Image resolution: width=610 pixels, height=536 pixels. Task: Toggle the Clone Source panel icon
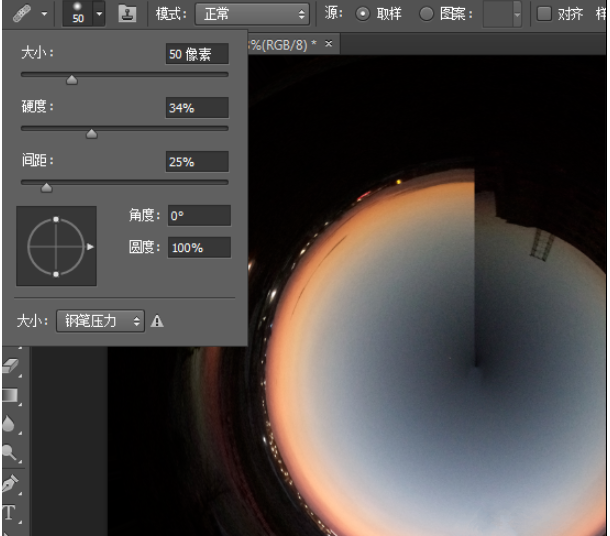(127, 14)
